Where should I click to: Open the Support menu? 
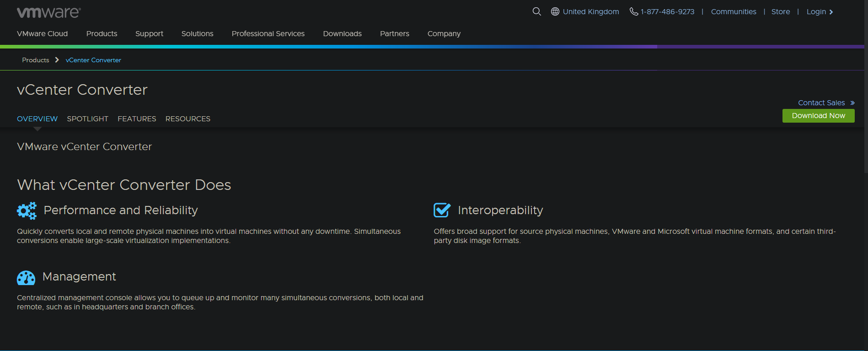[x=149, y=34]
